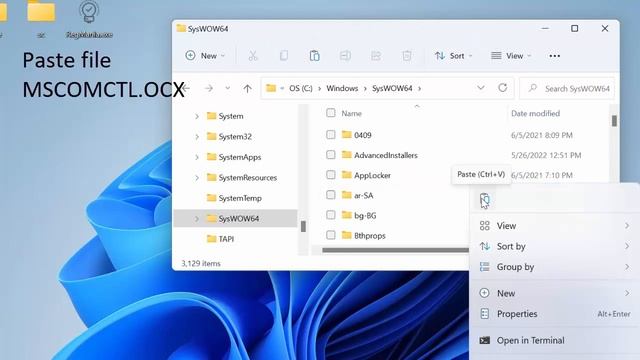Click the SysWOW64 breadcrumb segment
Image resolution: width=640 pixels, height=360 pixels.
tap(392, 88)
